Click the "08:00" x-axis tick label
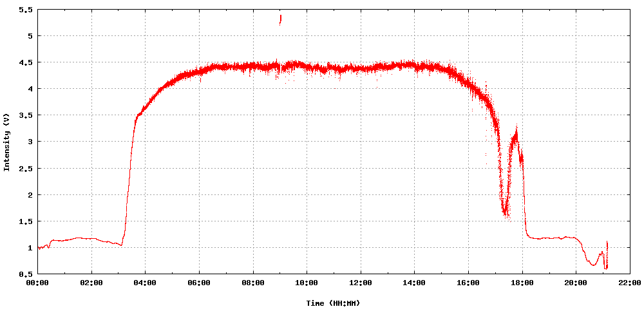This screenshot has height=309, width=644. click(253, 283)
